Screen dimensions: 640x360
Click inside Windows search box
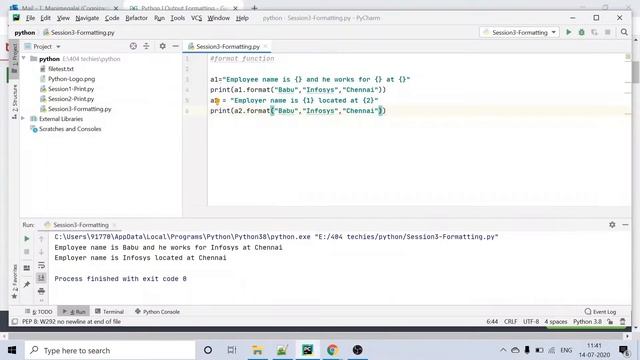pyautogui.click(x=110, y=350)
